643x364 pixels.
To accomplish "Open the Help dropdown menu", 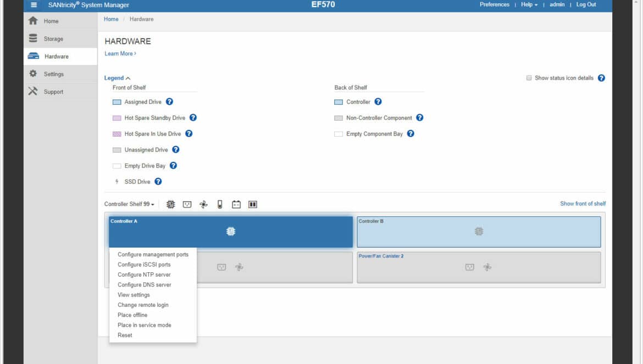I will 529,4.
